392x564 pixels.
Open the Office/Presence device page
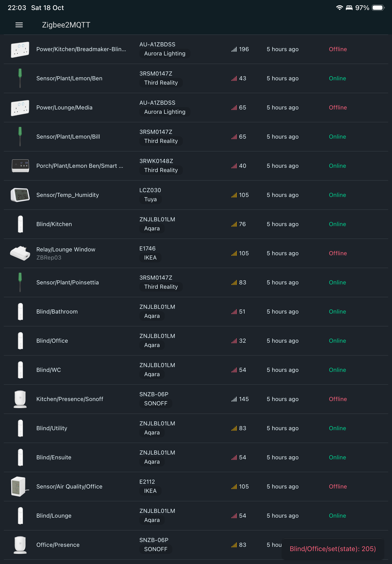(58, 545)
